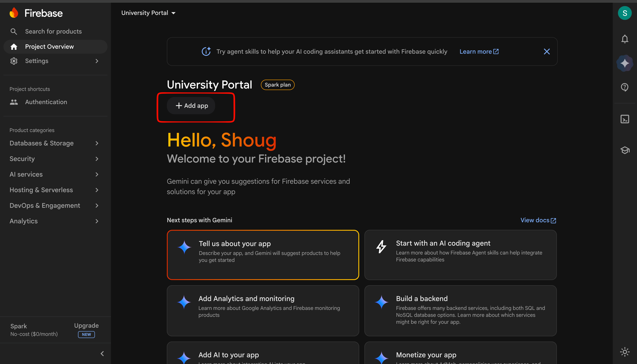
Task: Click the Add Analytics sparkle icon
Action: click(184, 302)
